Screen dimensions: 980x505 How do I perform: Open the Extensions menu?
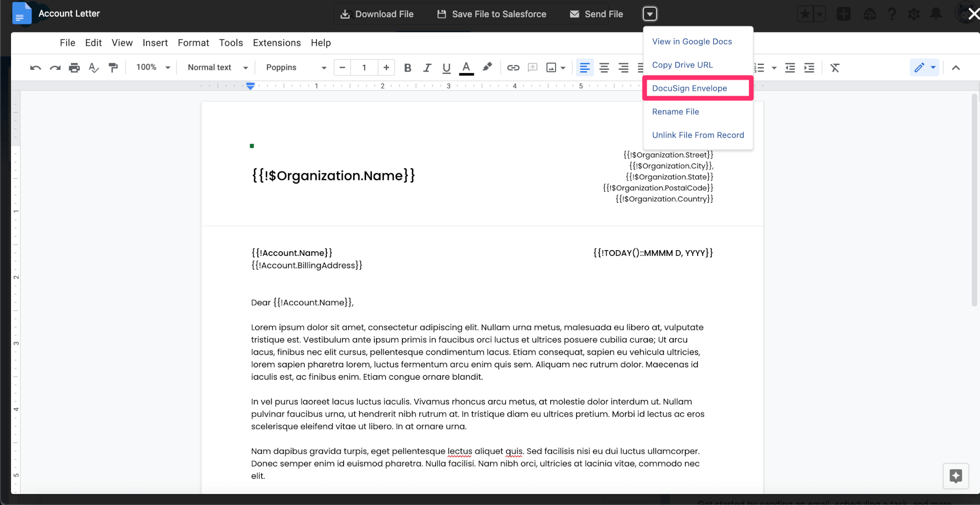click(277, 43)
